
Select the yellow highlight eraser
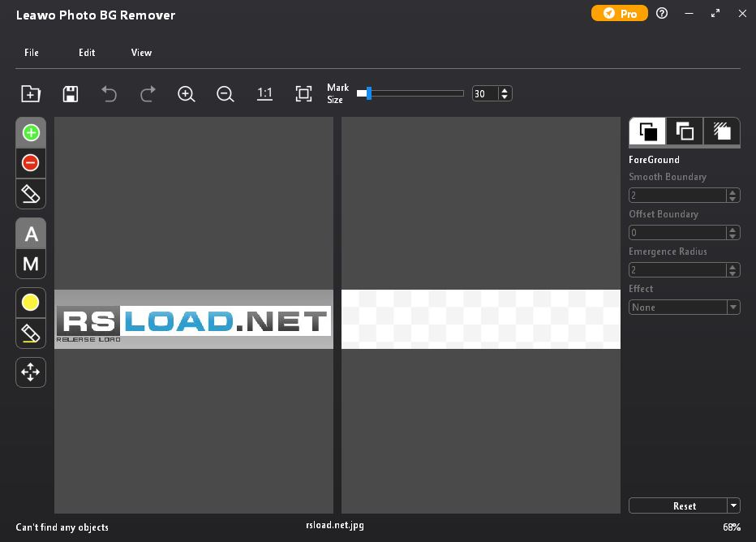tap(31, 333)
